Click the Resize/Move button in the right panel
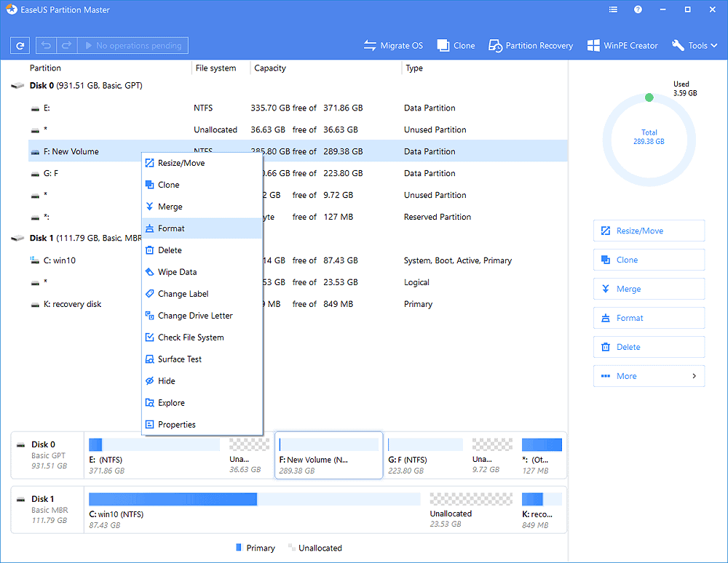This screenshot has width=728, height=563. (649, 231)
